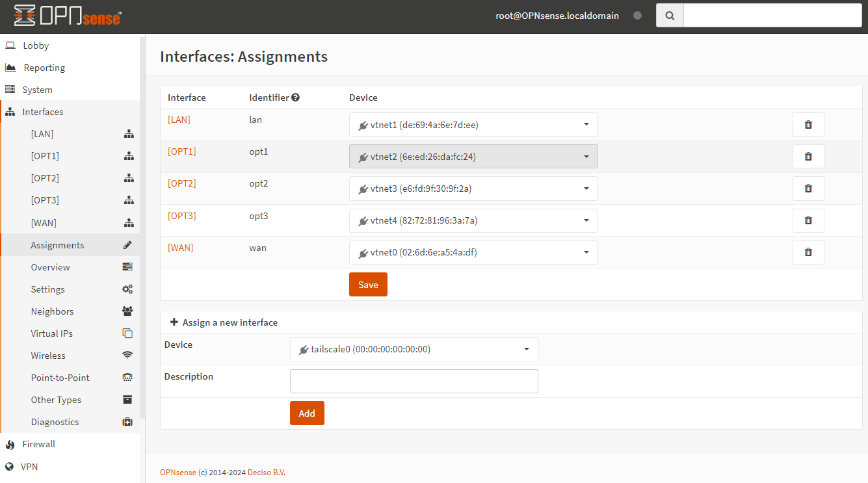
Task: Click the Assign a new interface heading
Action: click(224, 322)
